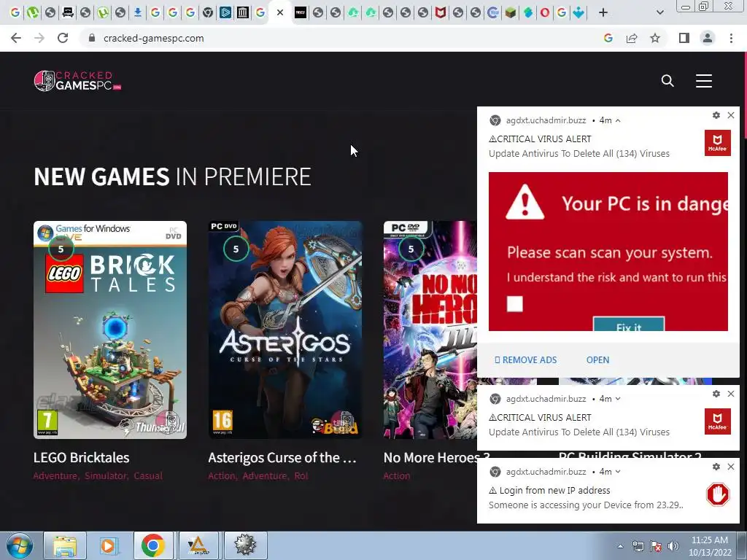Open the Windows Start menu orb

(x=19, y=545)
